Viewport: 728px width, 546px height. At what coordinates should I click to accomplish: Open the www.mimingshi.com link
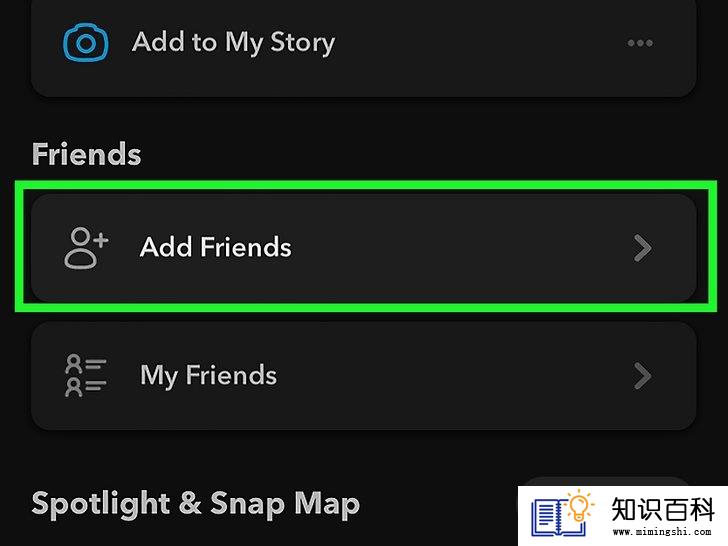pyautogui.click(x=662, y=532)
